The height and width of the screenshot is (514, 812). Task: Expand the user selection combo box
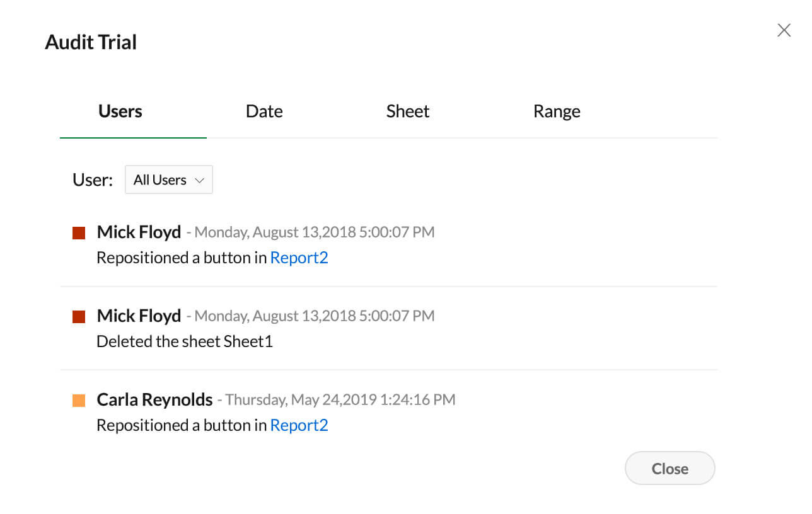pyautogui.click(x=168, y=180)
